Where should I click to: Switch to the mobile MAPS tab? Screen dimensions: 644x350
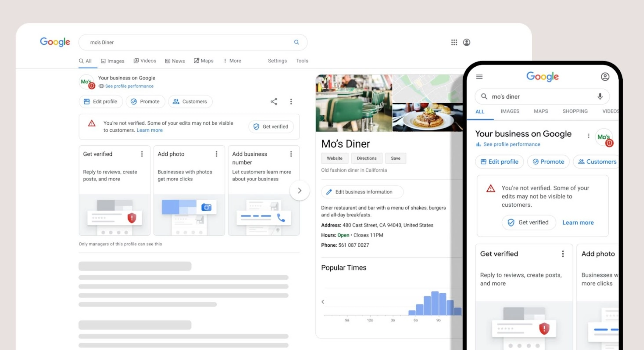pos(541,111)
